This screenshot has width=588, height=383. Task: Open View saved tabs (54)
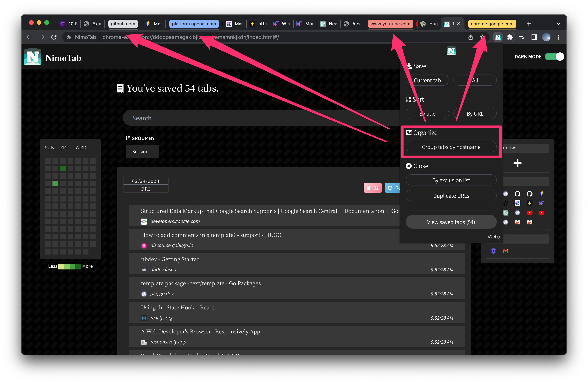[451, 222]
